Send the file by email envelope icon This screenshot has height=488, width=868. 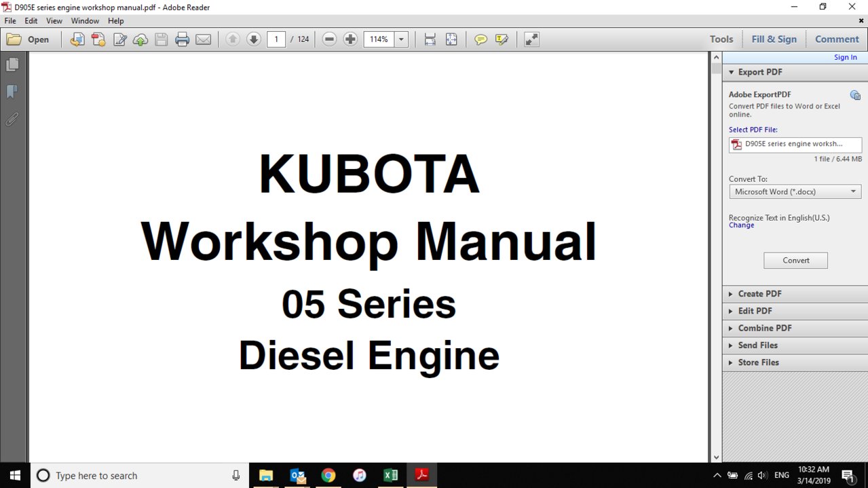[203, 39]
